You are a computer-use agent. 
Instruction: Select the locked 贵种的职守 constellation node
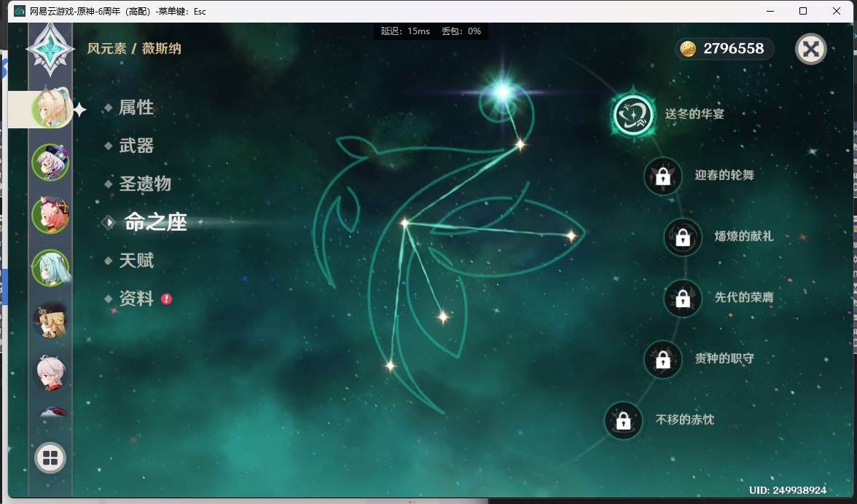(x=663, y=359)
